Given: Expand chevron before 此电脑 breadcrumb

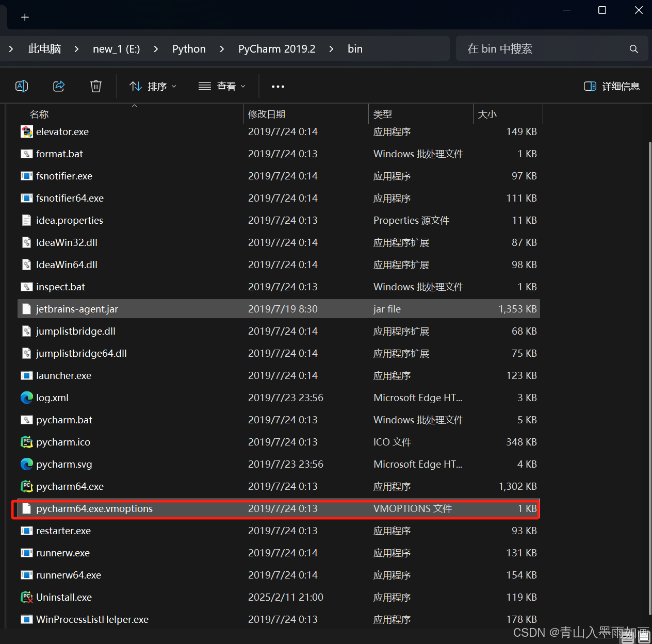Looking at the screenshot, I should (x=11, y=49).
